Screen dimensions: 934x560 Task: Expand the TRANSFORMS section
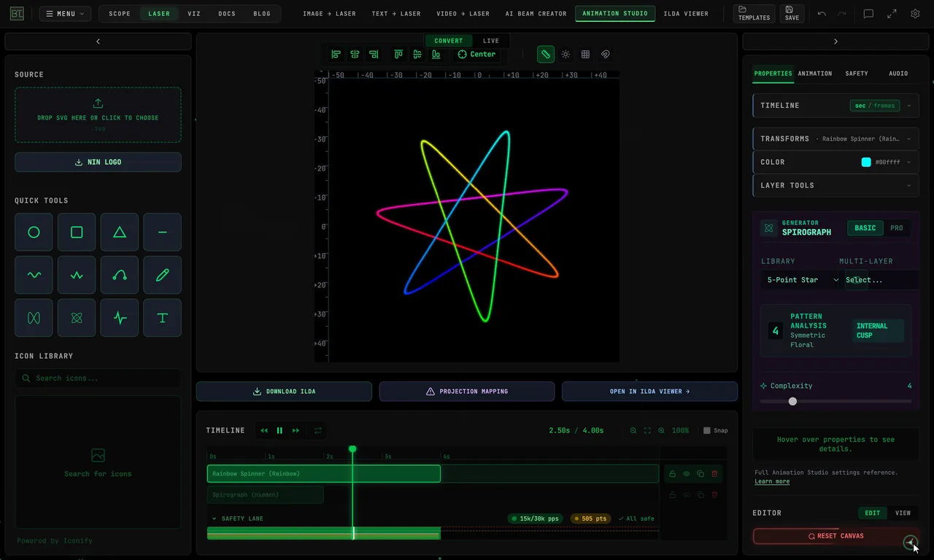click(x=835, y=139)
